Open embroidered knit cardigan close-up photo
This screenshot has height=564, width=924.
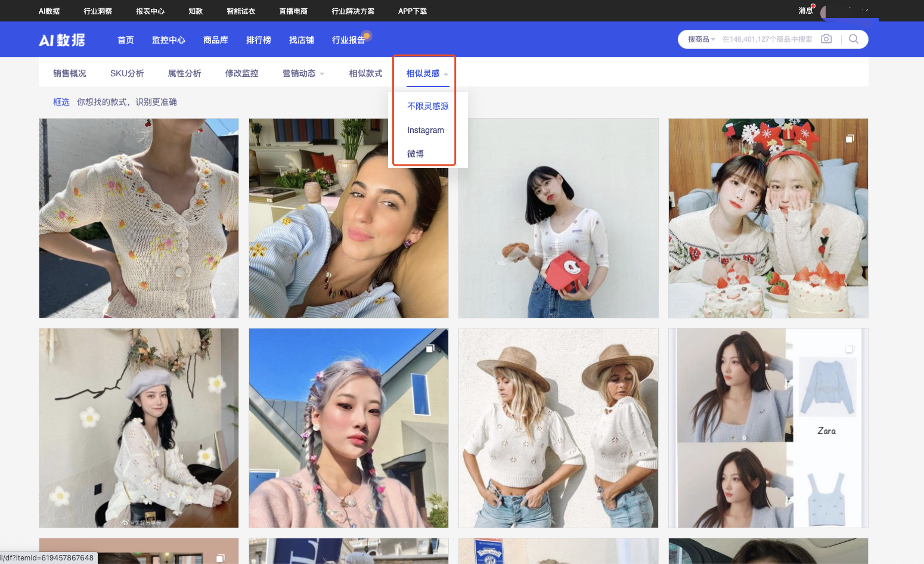[139, 218]
